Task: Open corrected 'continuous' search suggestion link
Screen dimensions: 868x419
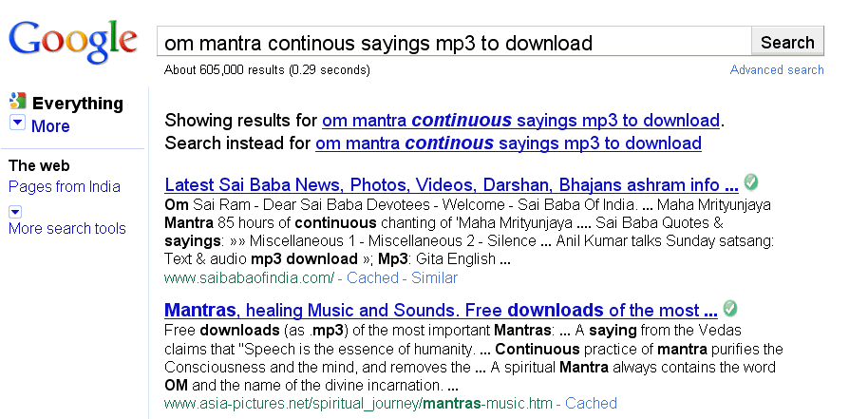Action: (520, 120)
